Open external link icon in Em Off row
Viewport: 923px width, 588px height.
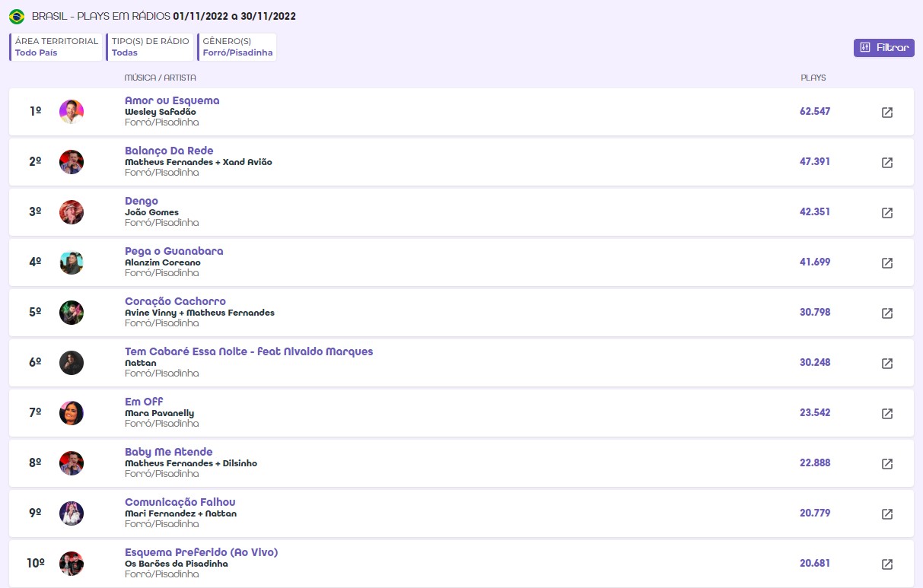(x=886, y=414)
